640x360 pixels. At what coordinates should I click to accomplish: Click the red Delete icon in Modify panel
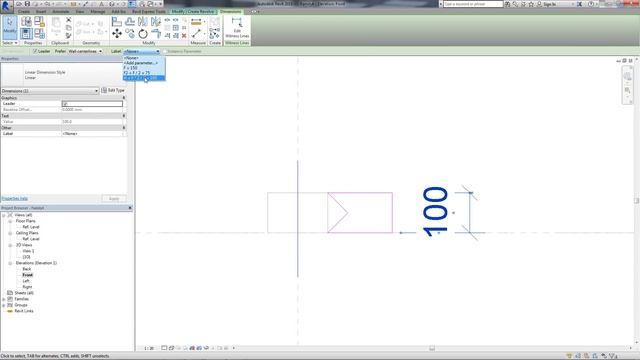(x=184, y=36)
